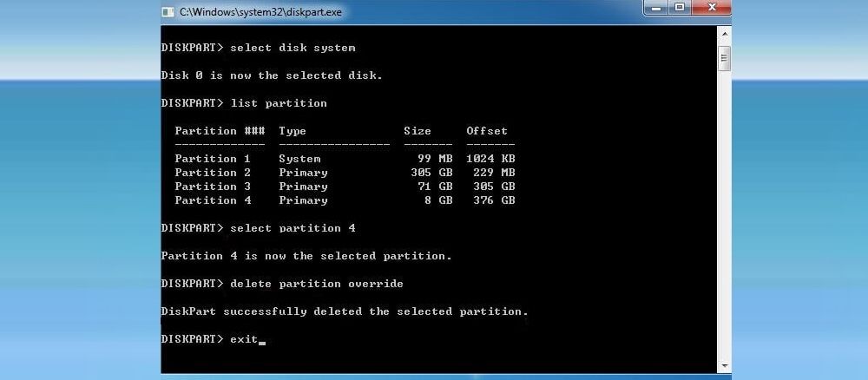
Task: Click the 'exit' command at the prompt
Action: tap(244, 338)
